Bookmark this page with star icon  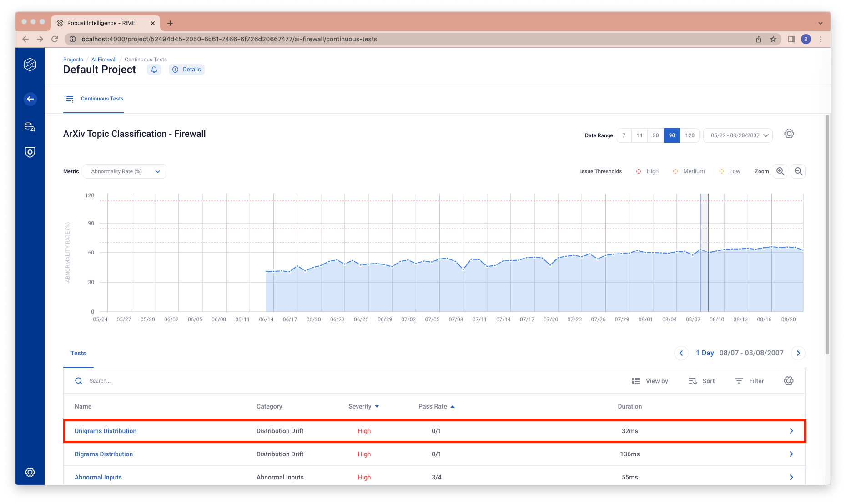point(773,39)
